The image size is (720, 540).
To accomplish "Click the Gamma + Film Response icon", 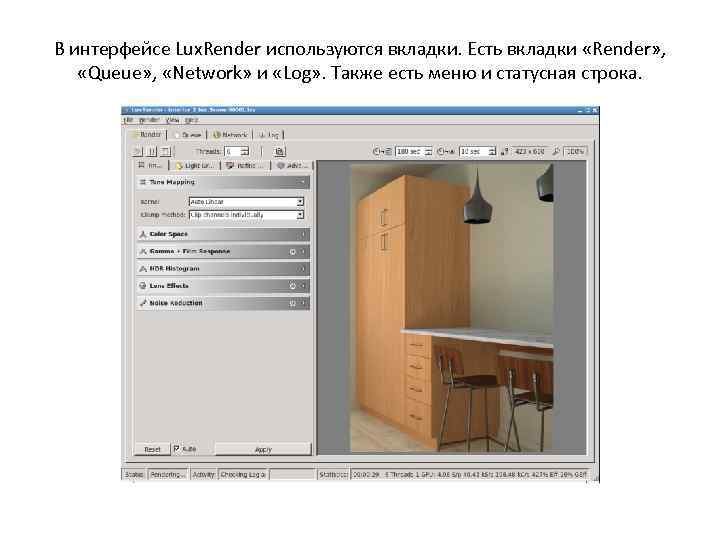I will 143,252.
